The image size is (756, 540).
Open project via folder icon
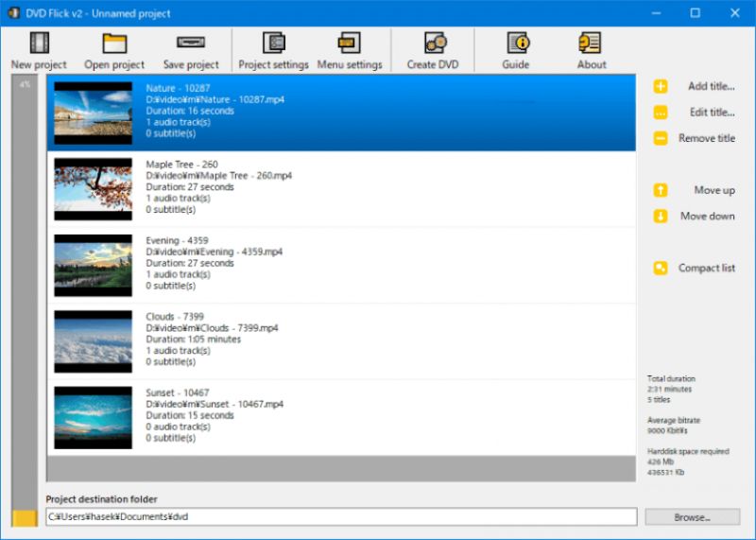click(114, 44)
